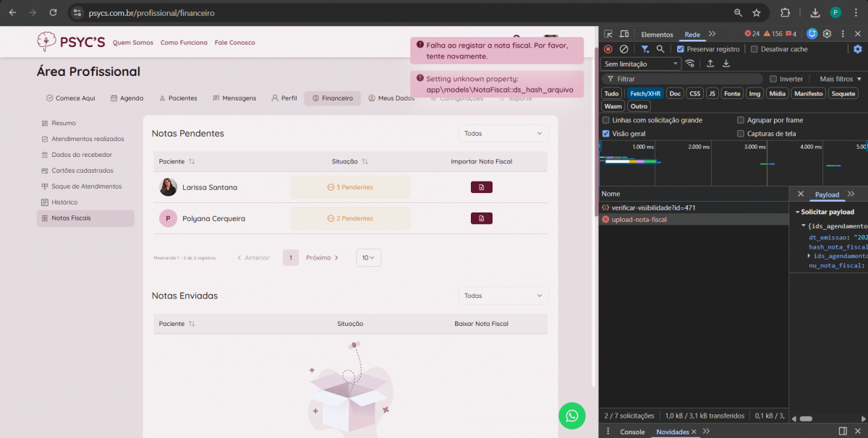This screenshot has width=868, height=438.
Task: Import nota fiscal for Larissa Santana
Action: coord(481,187)
